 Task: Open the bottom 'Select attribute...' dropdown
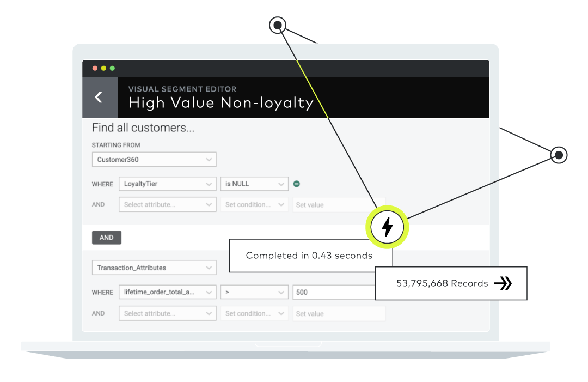(168, 314)
